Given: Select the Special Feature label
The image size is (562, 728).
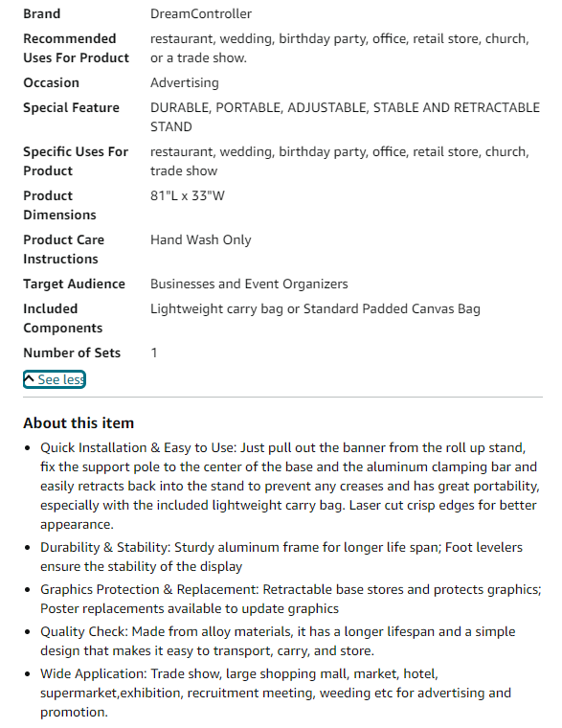Looking at the screenshot, I should click(72, 107).
